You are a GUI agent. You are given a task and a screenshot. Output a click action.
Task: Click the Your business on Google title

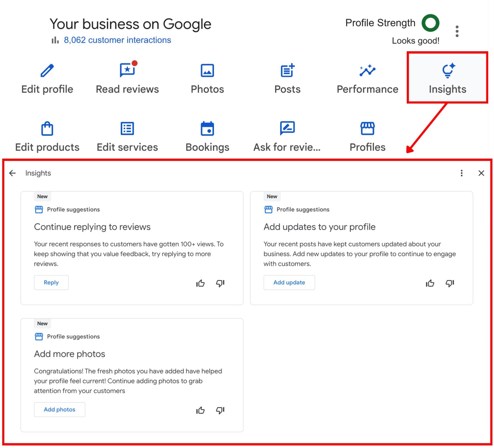[x=131, y=24]
